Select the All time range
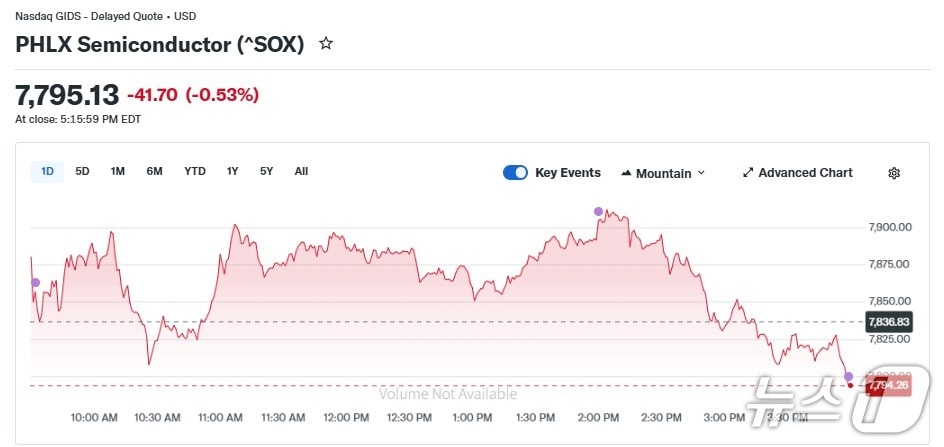 coord(301,171)
